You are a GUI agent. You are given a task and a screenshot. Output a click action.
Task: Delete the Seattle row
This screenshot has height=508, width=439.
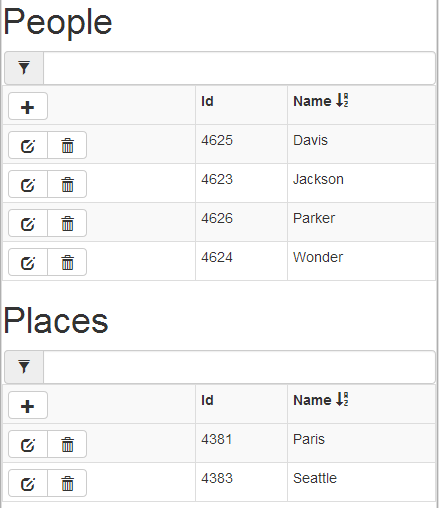(67, 483)
